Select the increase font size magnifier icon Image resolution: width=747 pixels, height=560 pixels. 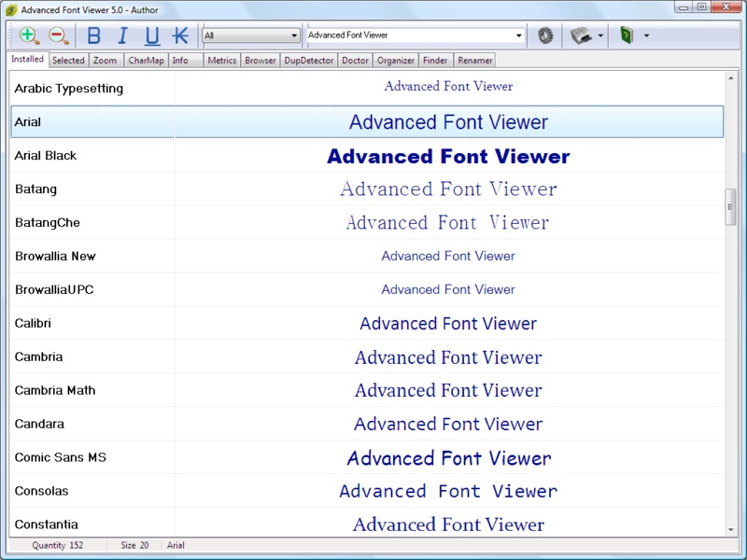tap(26, 35)
